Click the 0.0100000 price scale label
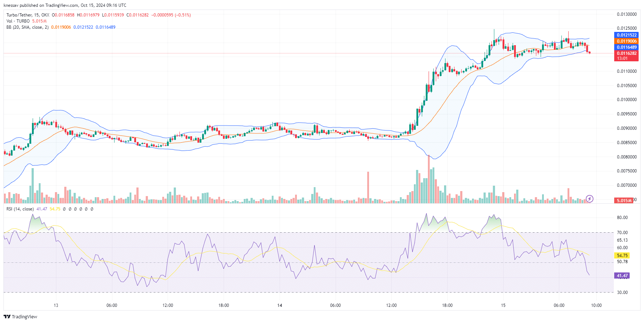 click(627, 100)
